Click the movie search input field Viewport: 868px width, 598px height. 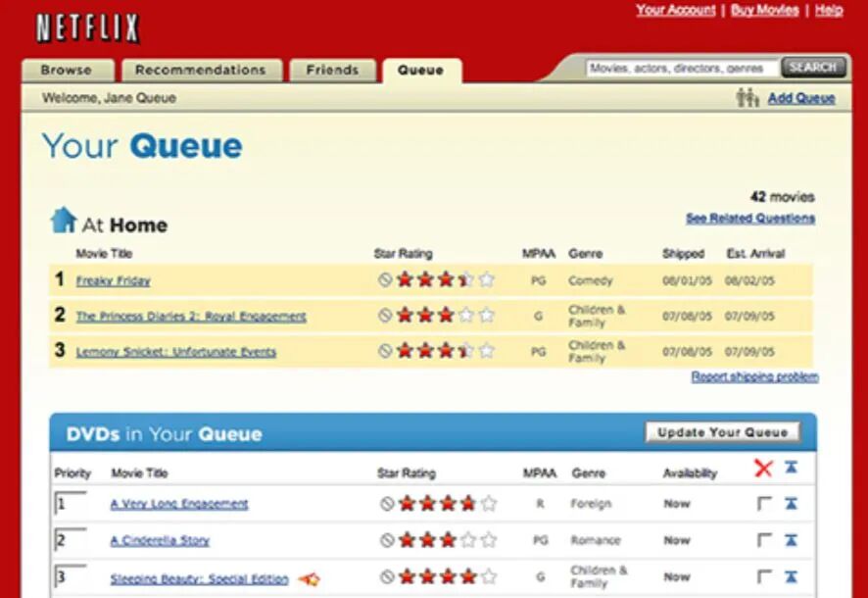682,69
